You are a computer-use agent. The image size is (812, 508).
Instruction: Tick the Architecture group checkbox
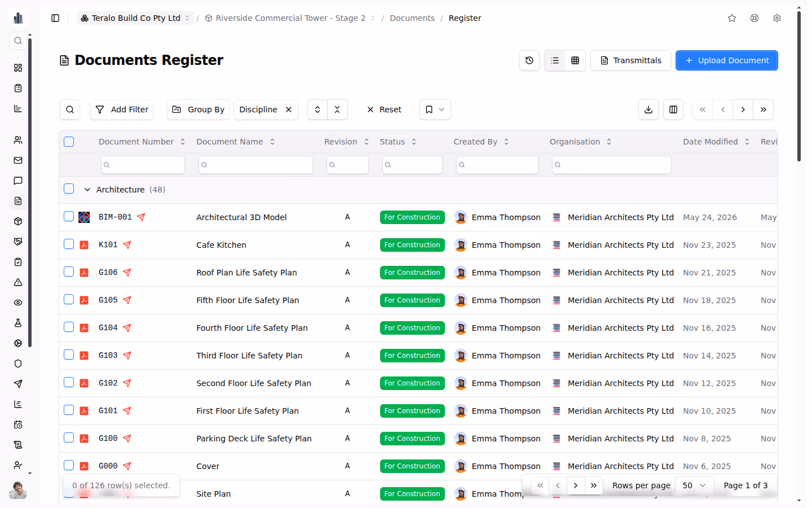(69, 189)
